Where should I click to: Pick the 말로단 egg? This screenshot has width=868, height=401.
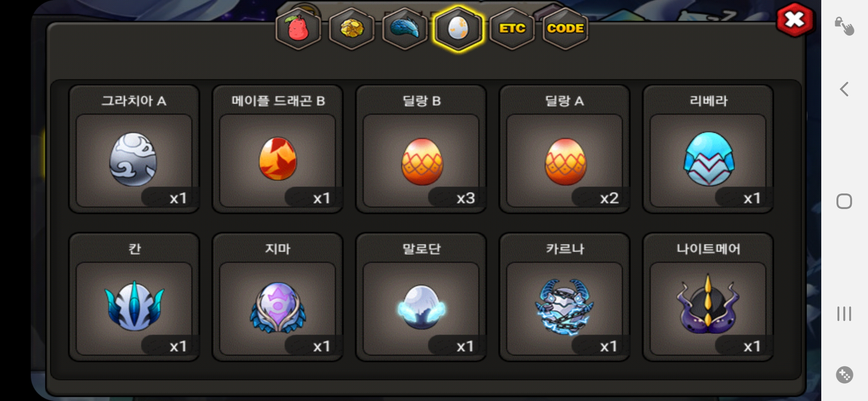[421, 297]
